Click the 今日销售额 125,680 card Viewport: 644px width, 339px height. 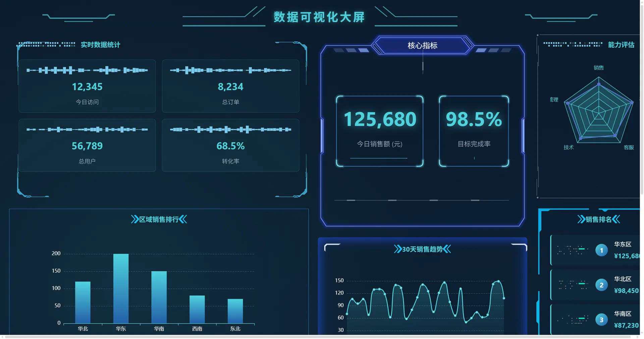pos(380,131)
